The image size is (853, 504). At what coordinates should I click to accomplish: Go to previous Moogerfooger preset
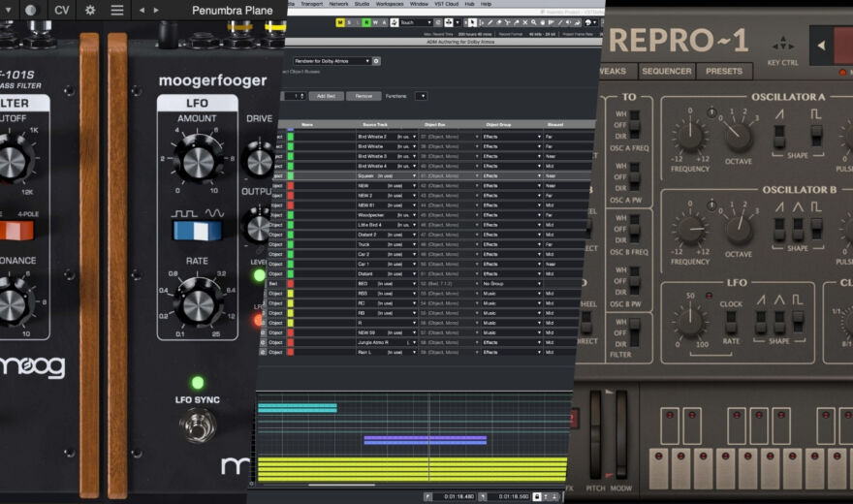point(142,10)
